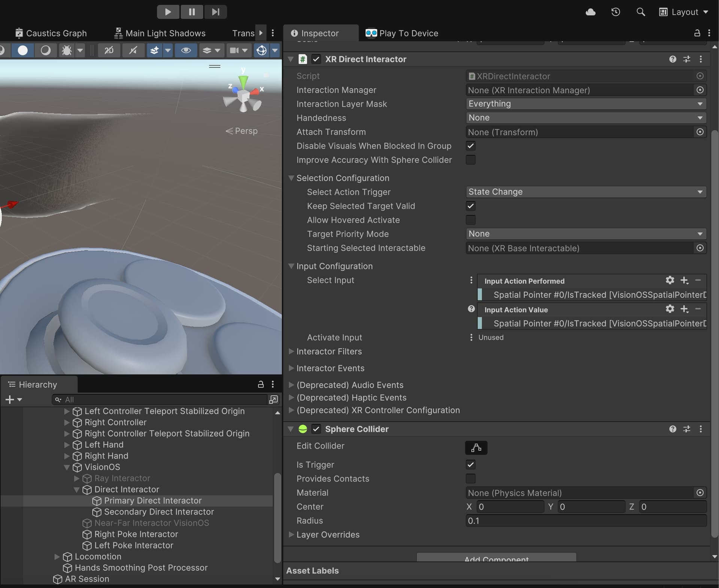The width and height of the screenshot is (719, 588).
Task: Change Select Action Trigger via its dropdown
Action: 585,192
